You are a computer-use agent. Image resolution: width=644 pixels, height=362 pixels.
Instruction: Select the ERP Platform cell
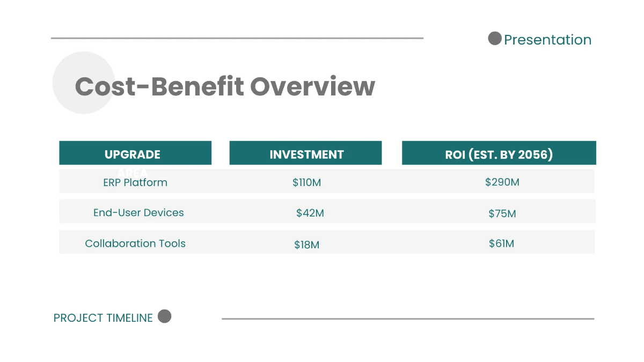coord(135,182)
